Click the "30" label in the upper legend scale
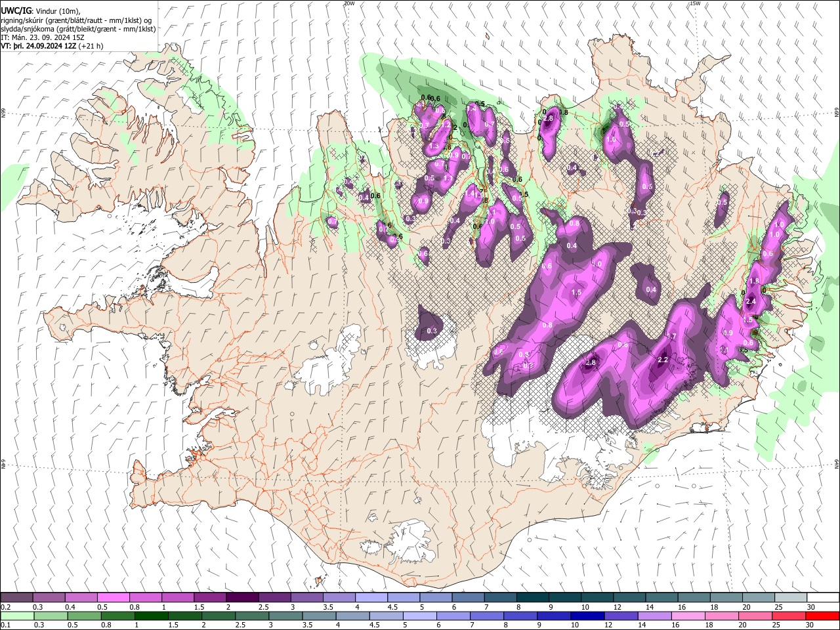840x630 pixels. click(811, 607)
